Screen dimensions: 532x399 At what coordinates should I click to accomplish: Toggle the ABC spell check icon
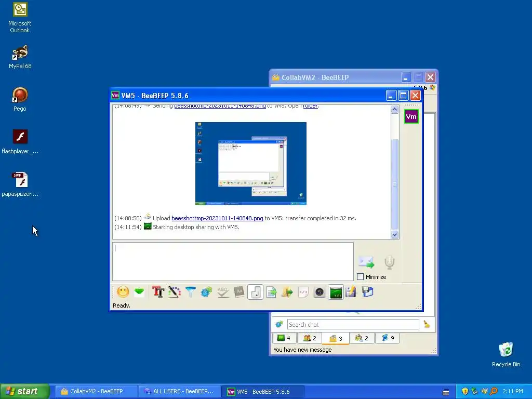click(222, 292)
